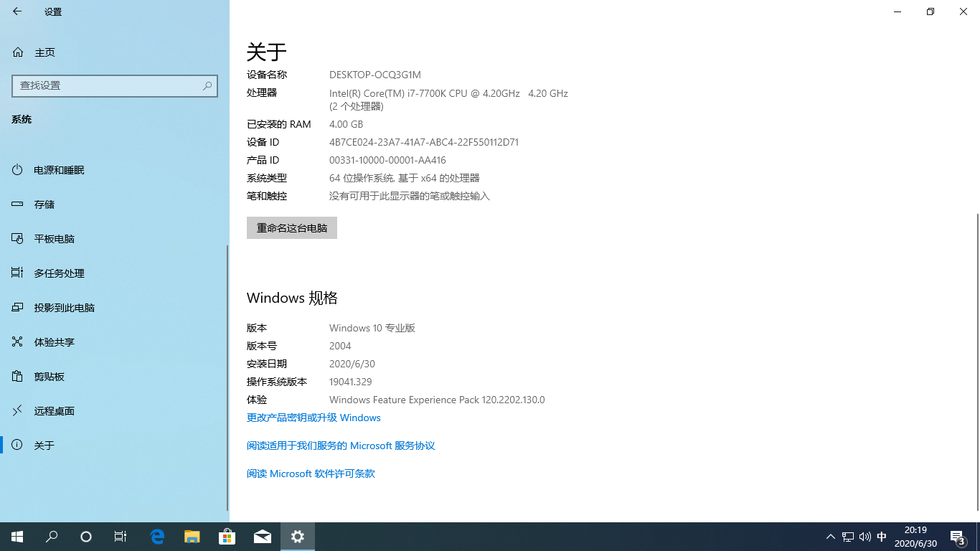Click the search magnifier in settings search box
This screenshot has height=551, width=980.
tap(207, 85)
